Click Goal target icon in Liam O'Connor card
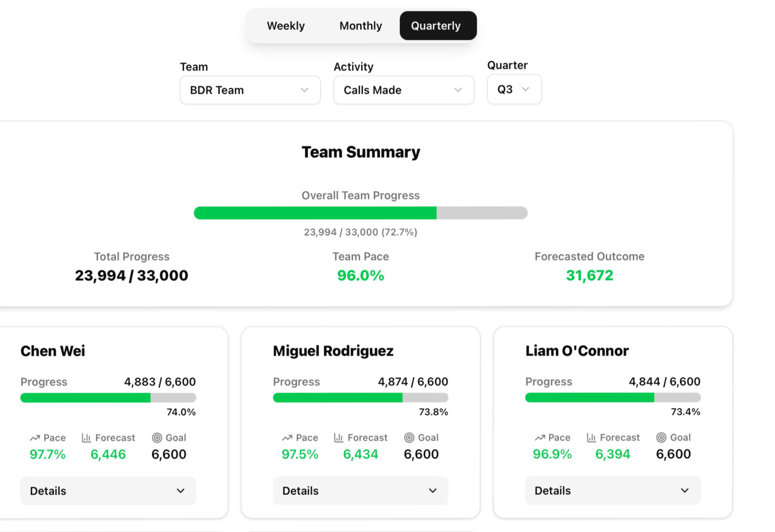775x532 pixels. [x=661, y=438]
